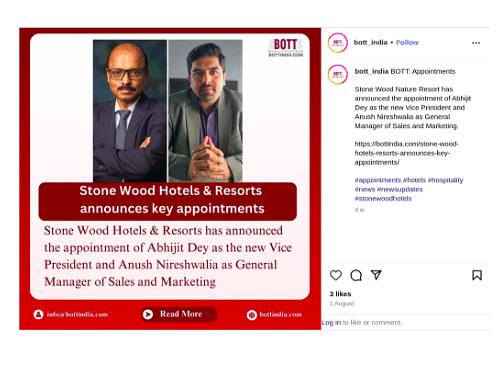The height and width of the screenshot is (375, 500).
Task: Click the Log in link
Action: pos(331,323)
